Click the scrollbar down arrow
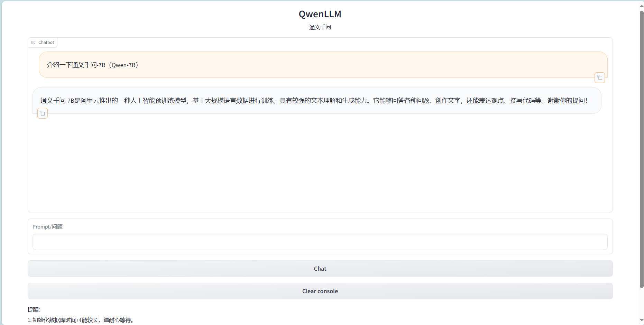 [641, 320]
